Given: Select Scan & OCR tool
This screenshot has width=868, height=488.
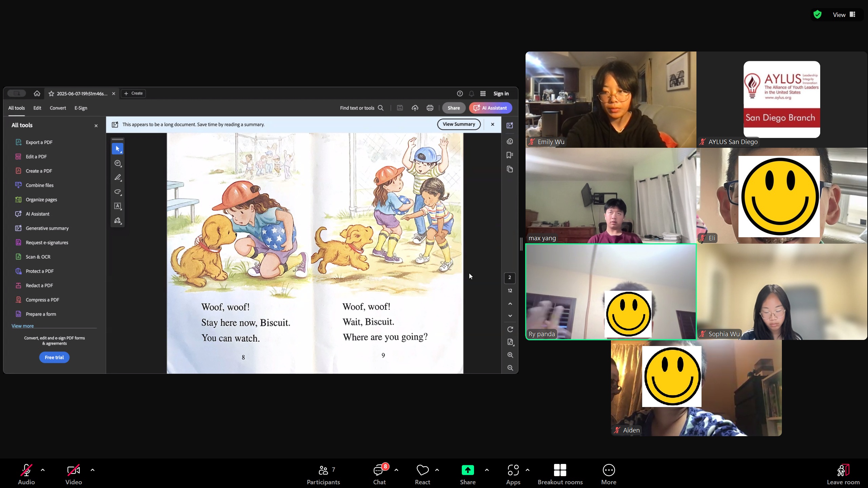Looking at the screenshot, I should pyautogui.click(x=33, y=257).
